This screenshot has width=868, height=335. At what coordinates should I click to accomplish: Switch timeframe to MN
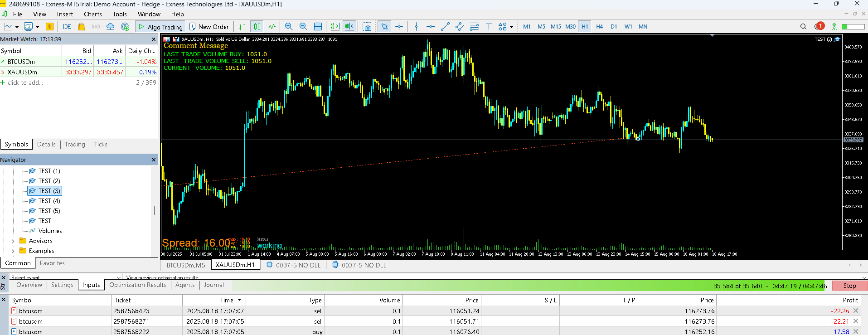[643, 27]
